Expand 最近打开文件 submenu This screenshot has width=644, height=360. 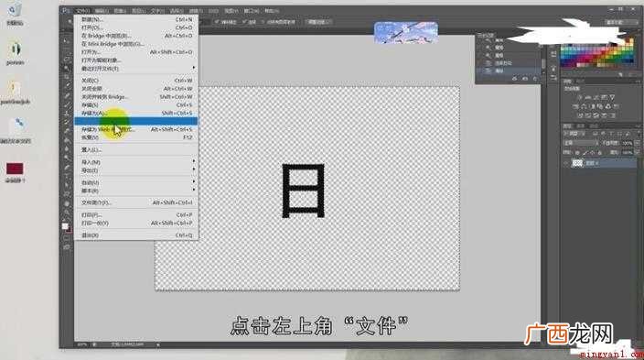pyautogui.click(x=136, y=69)
